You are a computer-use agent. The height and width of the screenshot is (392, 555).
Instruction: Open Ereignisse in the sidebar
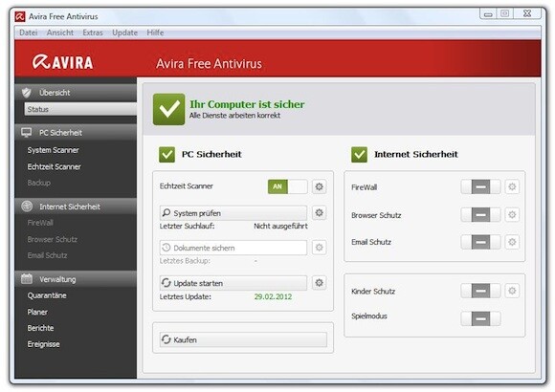pos(43,344)
